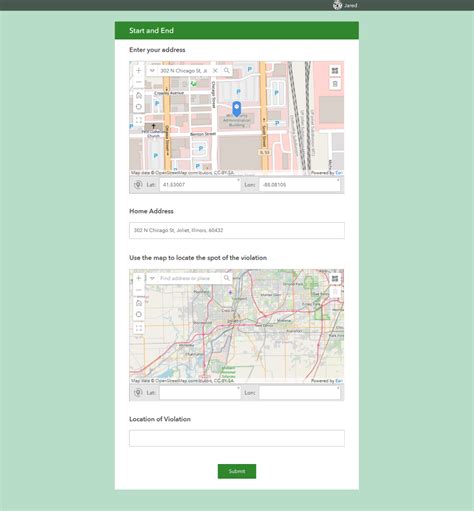Click the address map search box with 302 N Chicago St
474x511 pixels.
[184, 71]
